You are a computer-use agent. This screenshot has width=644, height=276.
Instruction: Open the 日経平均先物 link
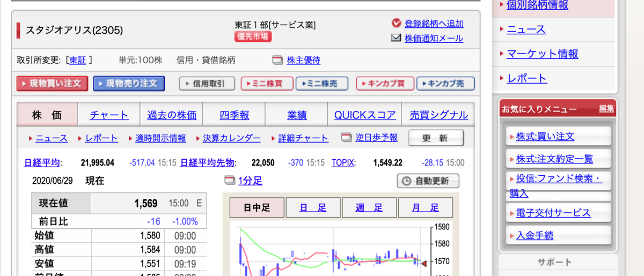pos(208,163)
